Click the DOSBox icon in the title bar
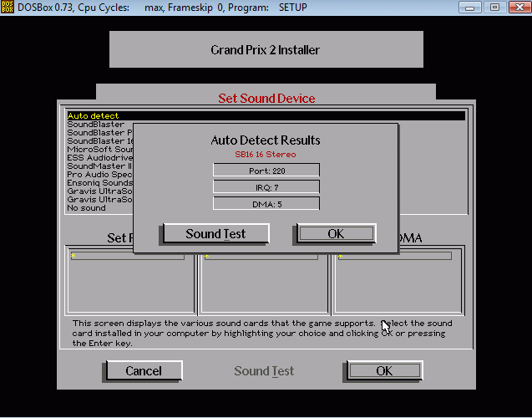This screenshot has height=418, width=532. point(8,8)
